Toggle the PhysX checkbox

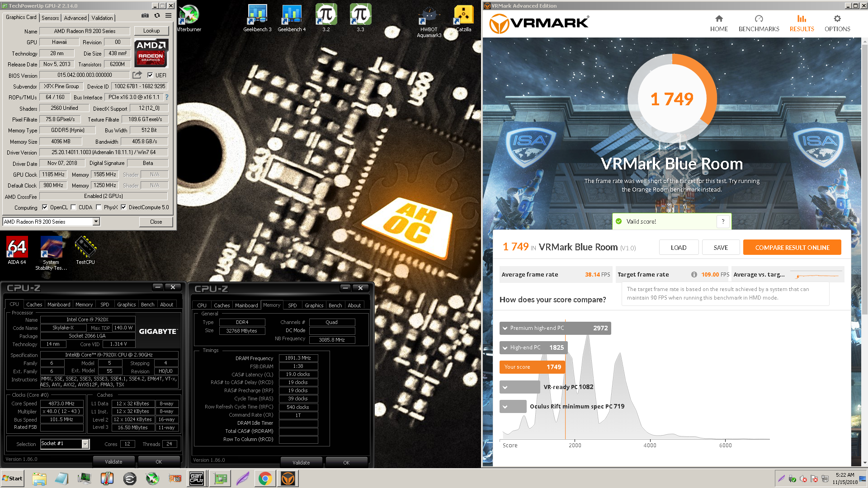(x=99, y=207)
